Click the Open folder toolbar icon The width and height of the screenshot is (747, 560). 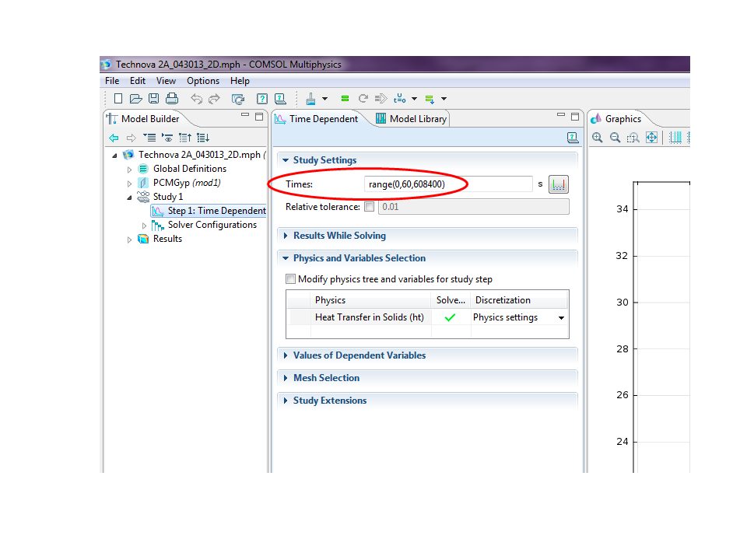135,99
